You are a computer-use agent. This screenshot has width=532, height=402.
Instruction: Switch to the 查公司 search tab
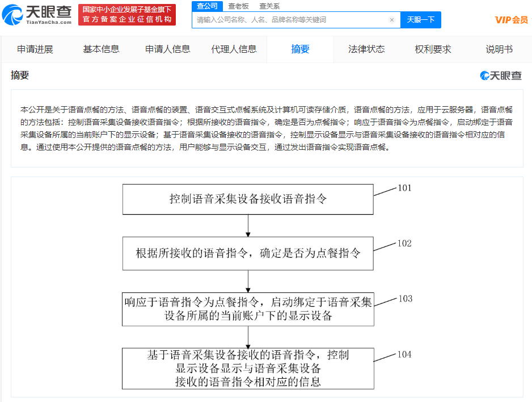tap(208, 6)
